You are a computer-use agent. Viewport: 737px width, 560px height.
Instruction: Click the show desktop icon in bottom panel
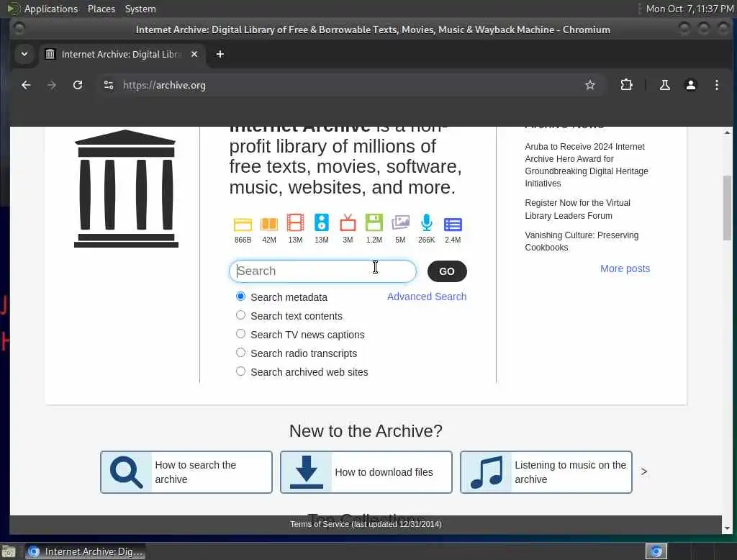[9, 551]
